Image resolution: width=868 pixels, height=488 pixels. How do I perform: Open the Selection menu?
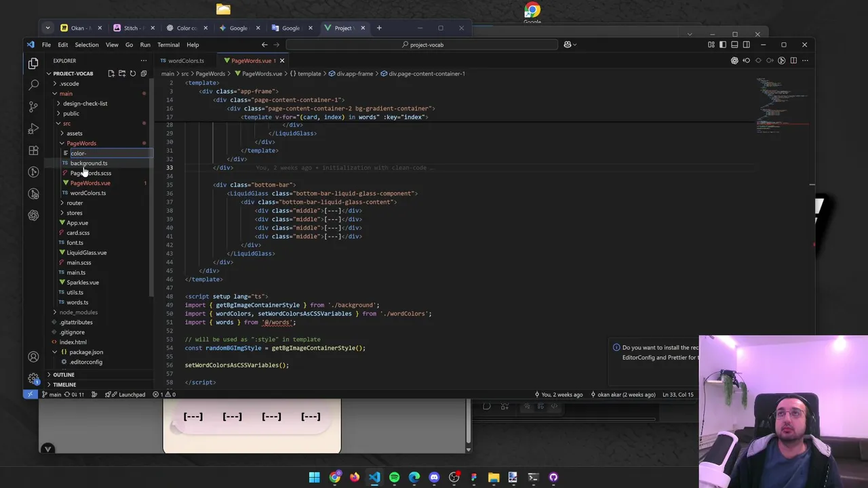tap(87, 45)
